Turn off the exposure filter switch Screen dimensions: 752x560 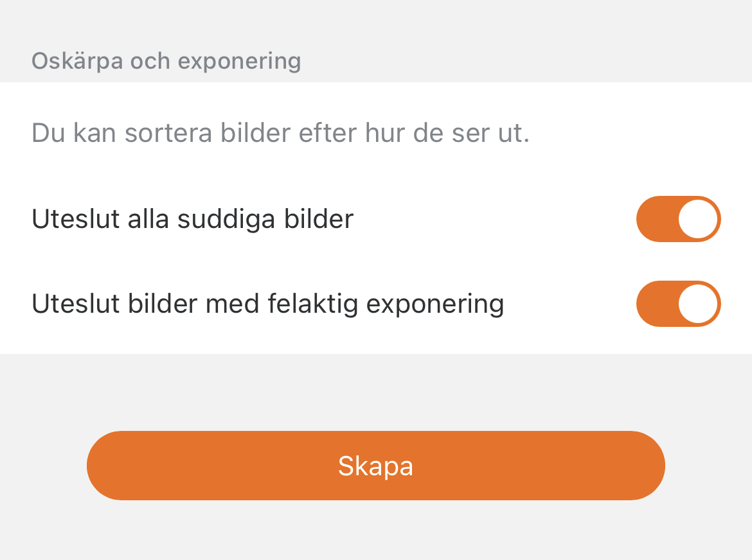coord(678,304)
